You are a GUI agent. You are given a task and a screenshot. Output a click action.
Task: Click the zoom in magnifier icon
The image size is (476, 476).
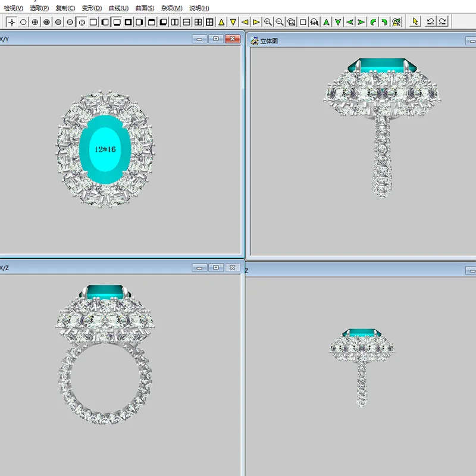(x=268, y=22)
